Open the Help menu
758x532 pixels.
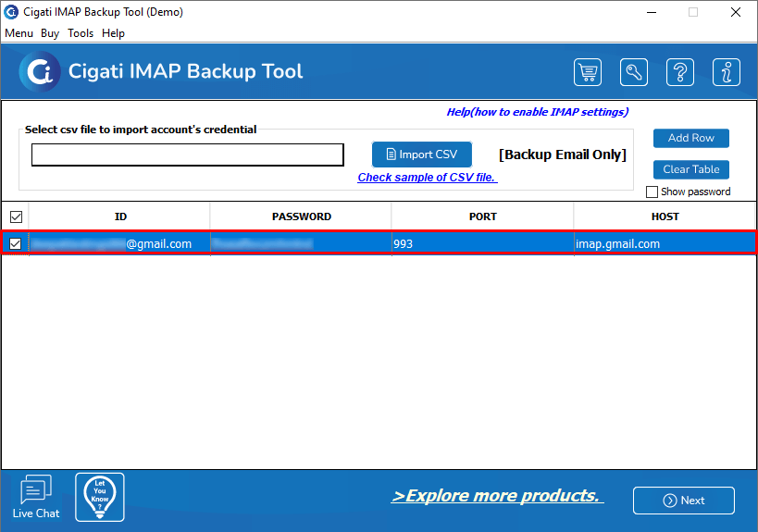click(x=113, y=33)
